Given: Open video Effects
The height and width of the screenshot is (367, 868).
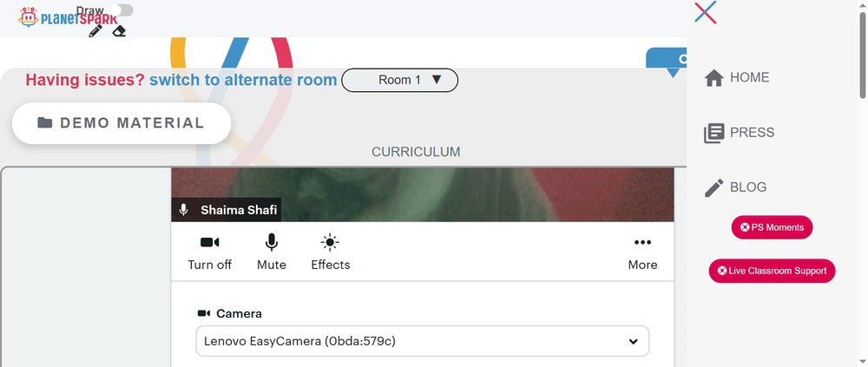Looking at the screenshot, I should 331,253.
